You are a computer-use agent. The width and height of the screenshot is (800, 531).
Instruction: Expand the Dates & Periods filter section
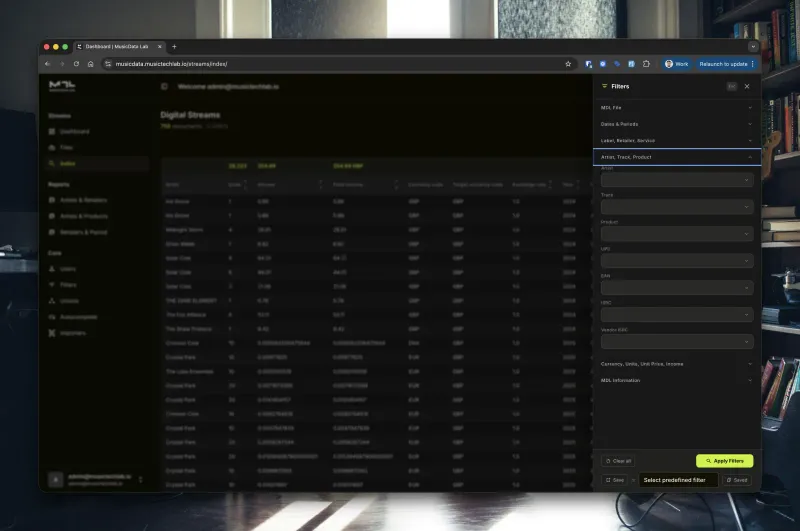[x=677, y=124]
